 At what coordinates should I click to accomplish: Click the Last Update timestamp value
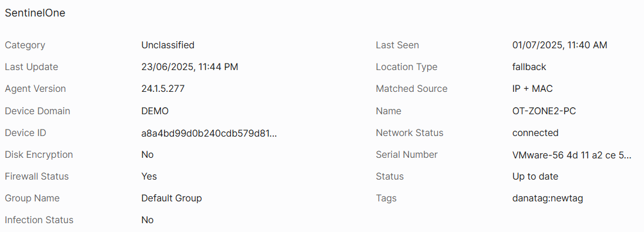(x=190, y=67)
